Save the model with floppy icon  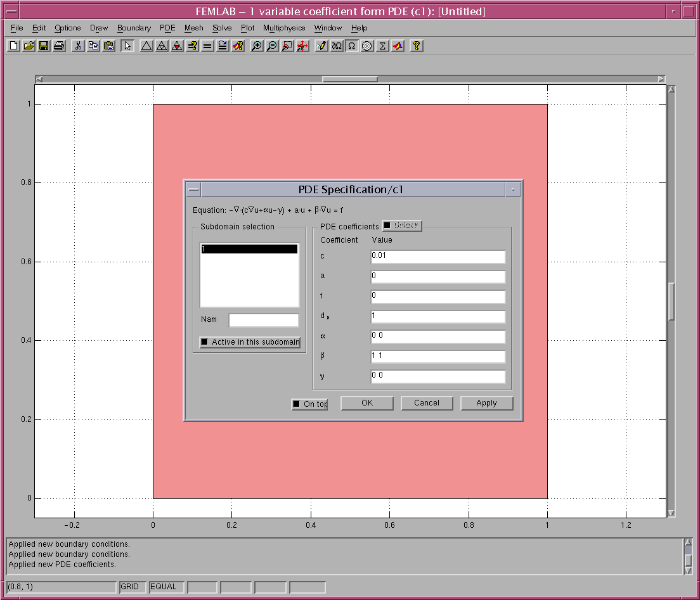(x=44, y=46)
